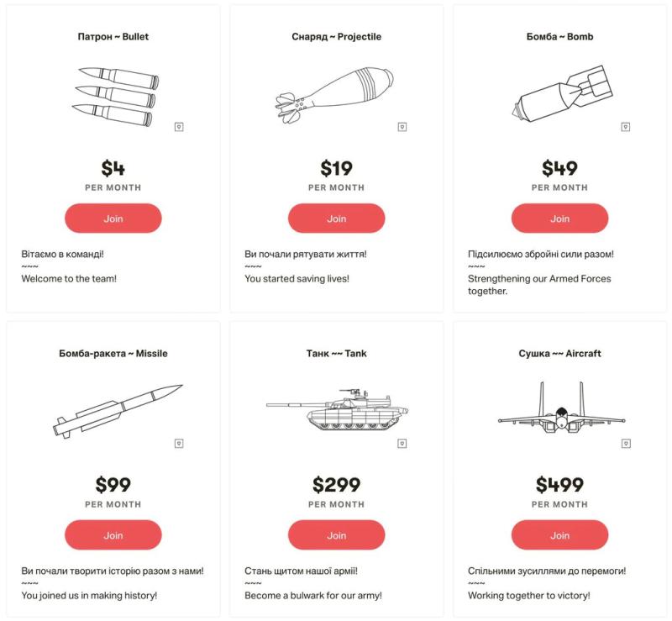Hit Join on the $499 Aircraft tier
672x621 pixels.
pyautogui.click(x=560, y=535)
